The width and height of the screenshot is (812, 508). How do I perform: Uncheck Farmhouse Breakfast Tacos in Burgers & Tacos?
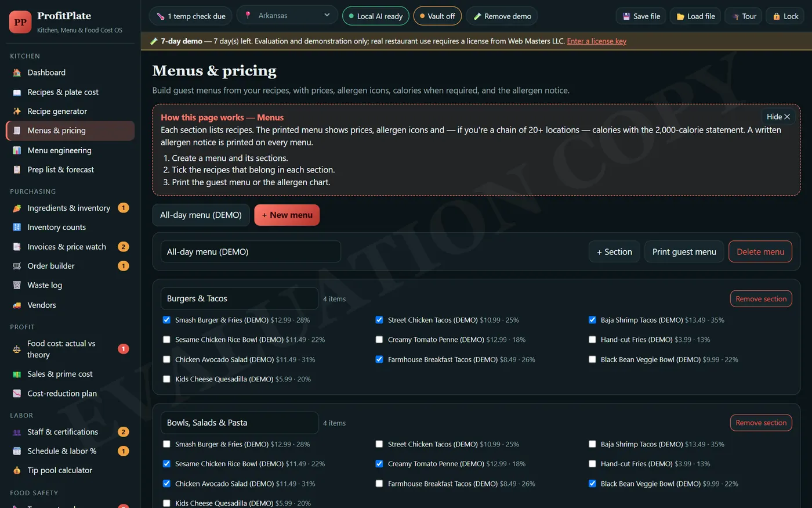(379, 359)
